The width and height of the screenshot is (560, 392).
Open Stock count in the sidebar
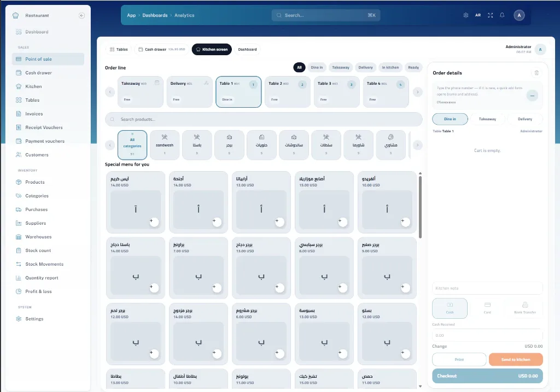tap(48, 250)
